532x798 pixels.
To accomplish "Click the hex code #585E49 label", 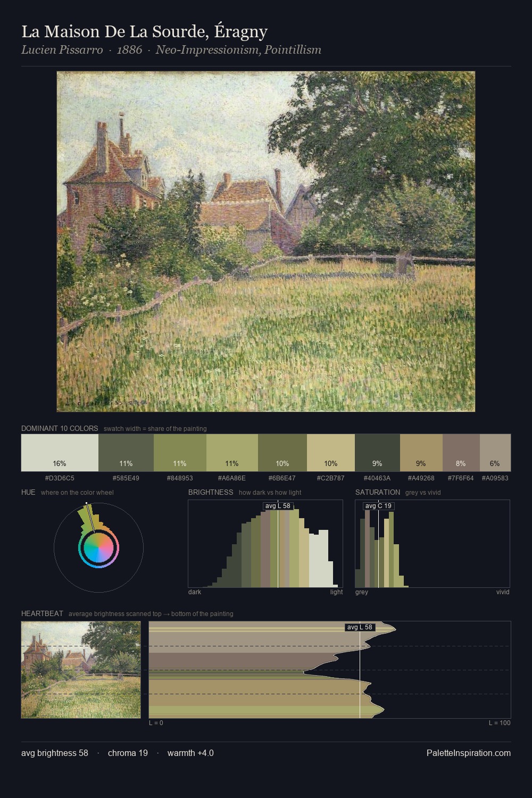I will [126, 478].
